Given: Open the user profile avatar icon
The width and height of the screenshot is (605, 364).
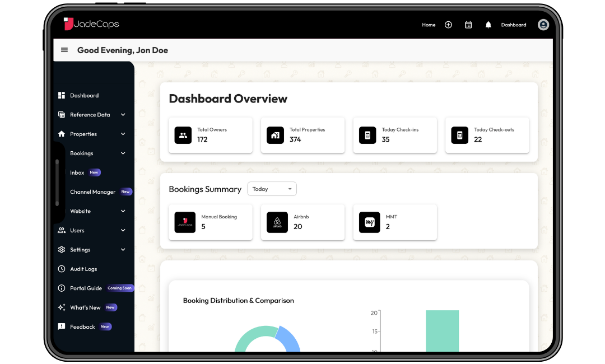Looking at the screenshot, I should click(543, 25).
